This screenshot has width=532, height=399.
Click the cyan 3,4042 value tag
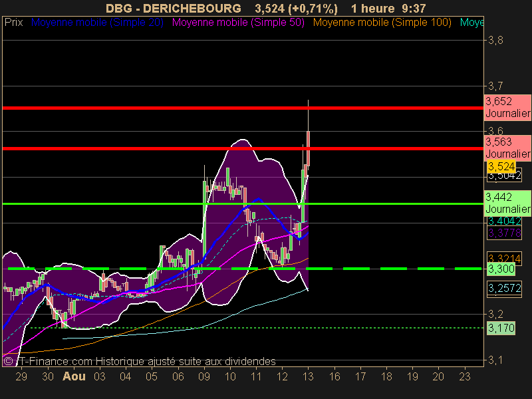coord(505,221)
